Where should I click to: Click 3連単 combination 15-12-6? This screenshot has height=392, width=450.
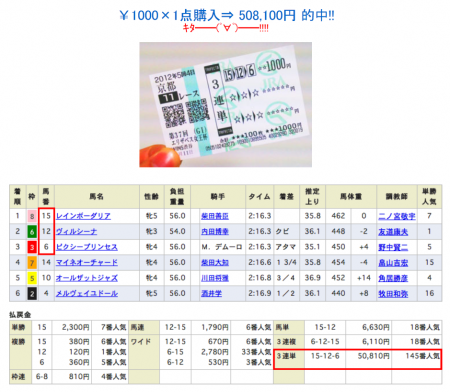[325, 356]
